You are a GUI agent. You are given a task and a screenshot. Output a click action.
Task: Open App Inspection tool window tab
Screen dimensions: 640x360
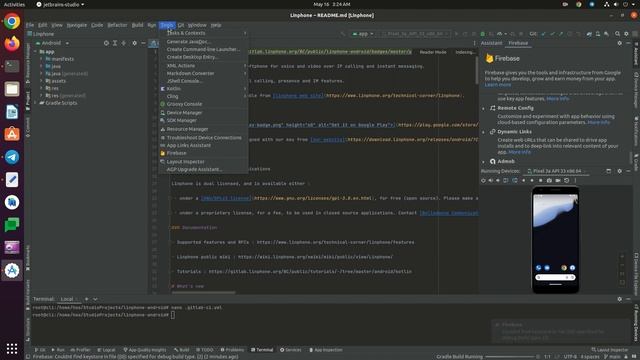(326, 350)
